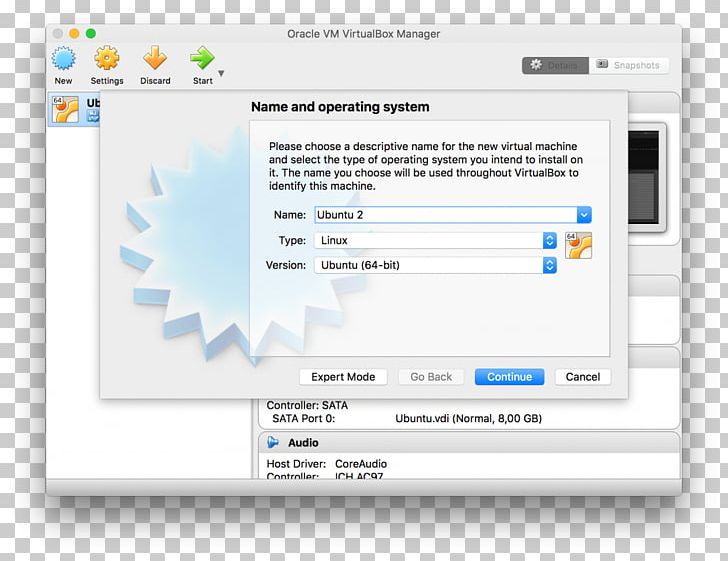
Task: Click the 64-bit OS icon beside Type
Action: [578, 245]
